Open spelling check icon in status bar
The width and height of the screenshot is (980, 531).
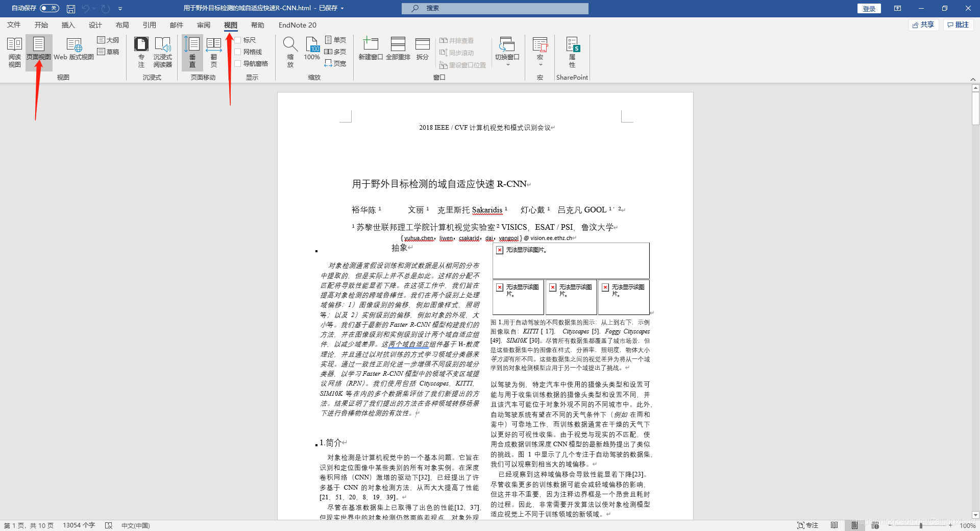(108, 525)
